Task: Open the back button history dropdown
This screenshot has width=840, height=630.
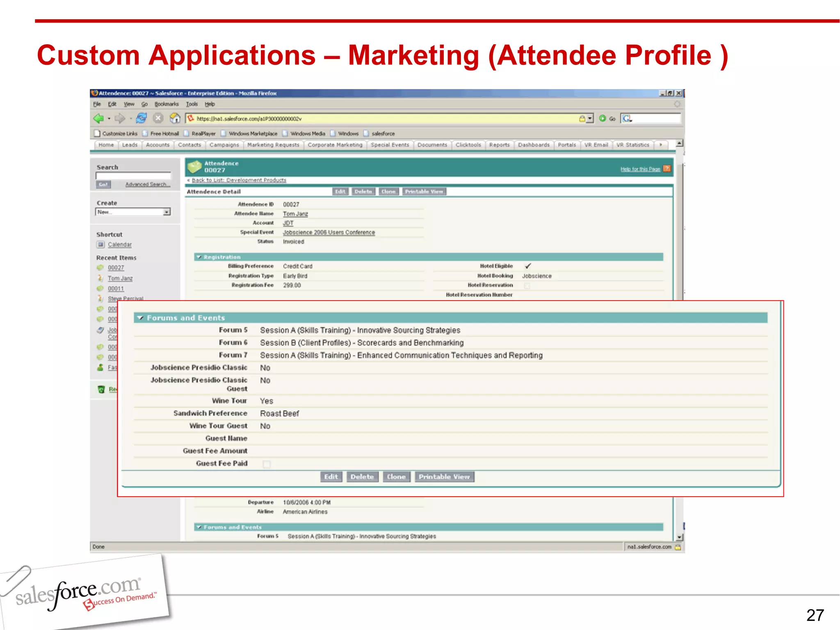Action: tap(109, 119)
